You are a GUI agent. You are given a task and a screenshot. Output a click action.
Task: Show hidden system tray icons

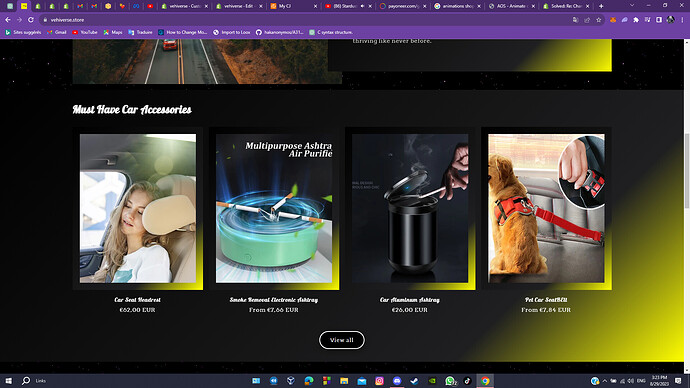(x=605, y=381)
